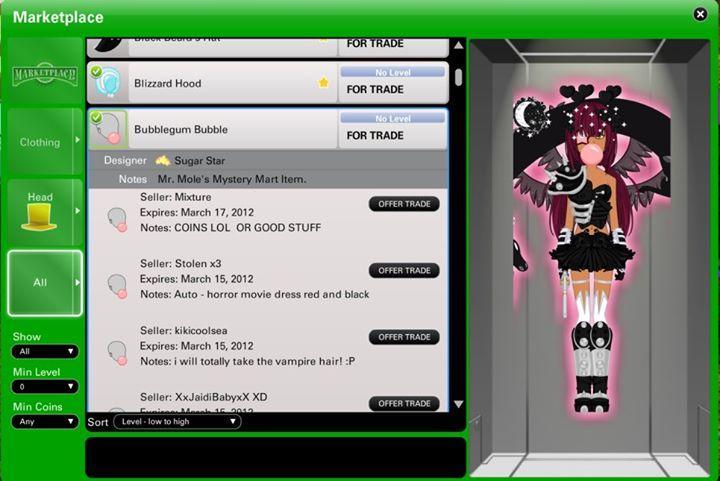Select the Blizzard Hood listing

click(x=268, y=83)
